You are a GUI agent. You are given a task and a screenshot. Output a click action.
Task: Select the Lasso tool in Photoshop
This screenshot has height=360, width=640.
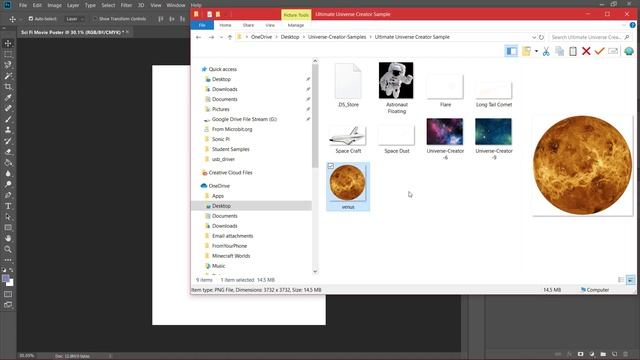pyautogui.click(x=8, y=65)
